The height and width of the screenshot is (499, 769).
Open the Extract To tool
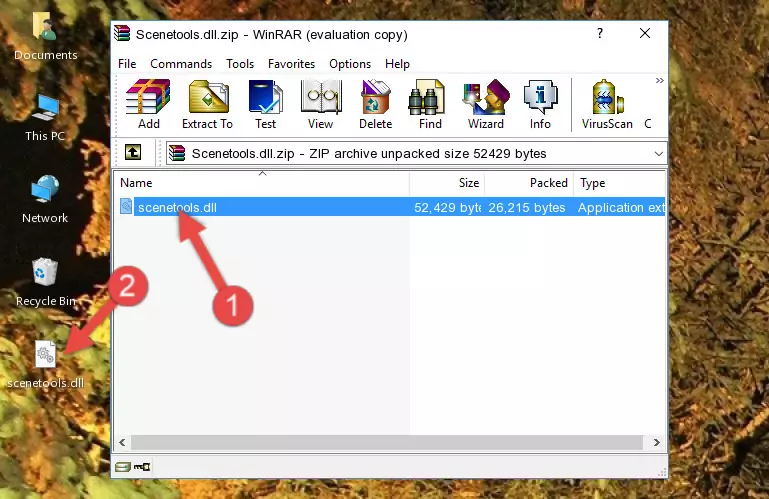pyautogui.click(x=207, y=105)
